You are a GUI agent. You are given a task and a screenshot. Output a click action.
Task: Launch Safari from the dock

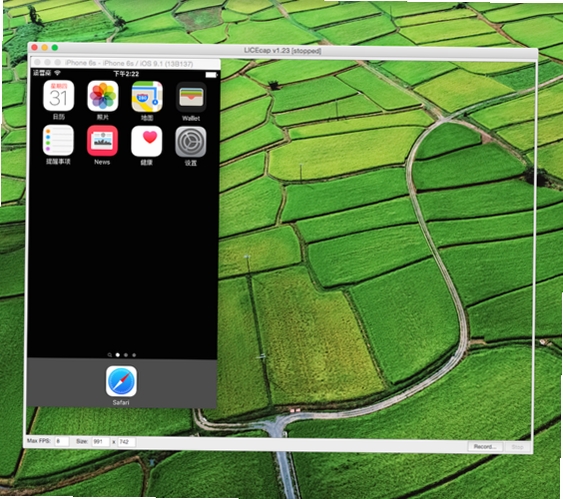[121, 381]
